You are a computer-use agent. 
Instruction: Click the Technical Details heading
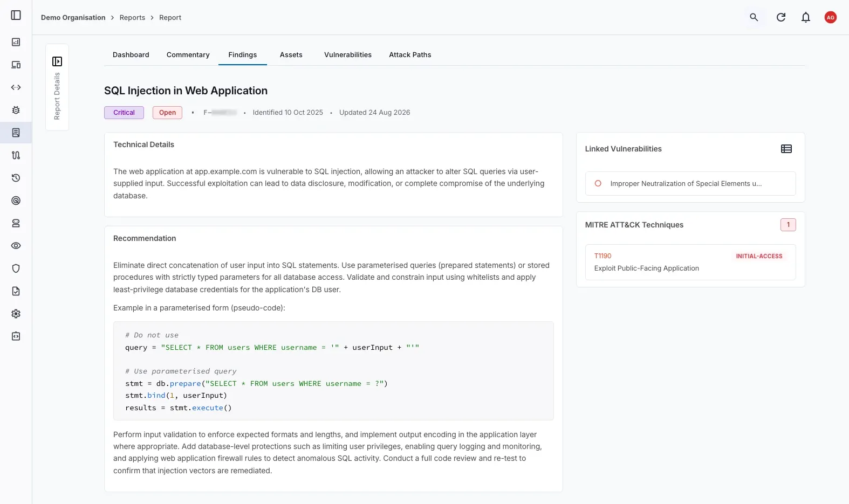tap(144, 144)
